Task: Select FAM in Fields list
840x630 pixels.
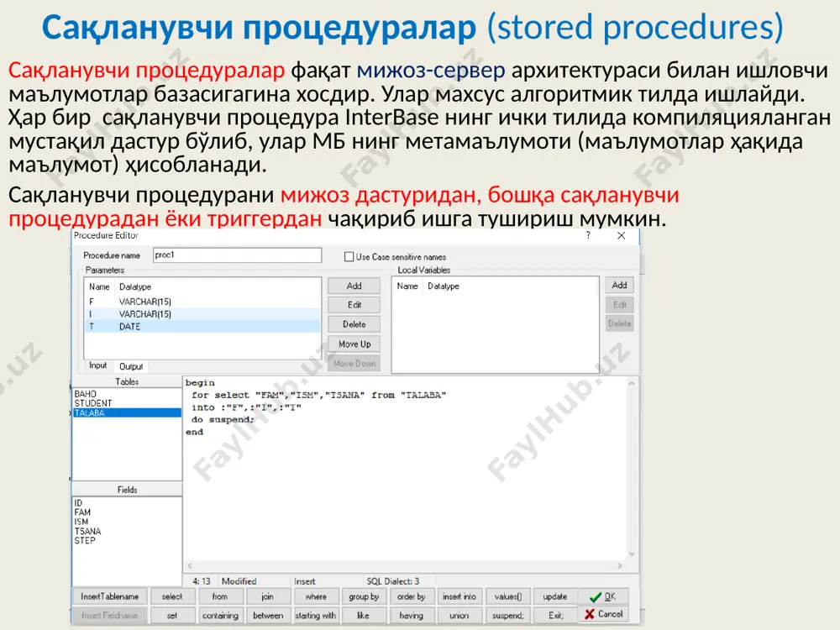Action: click(127, 512)
